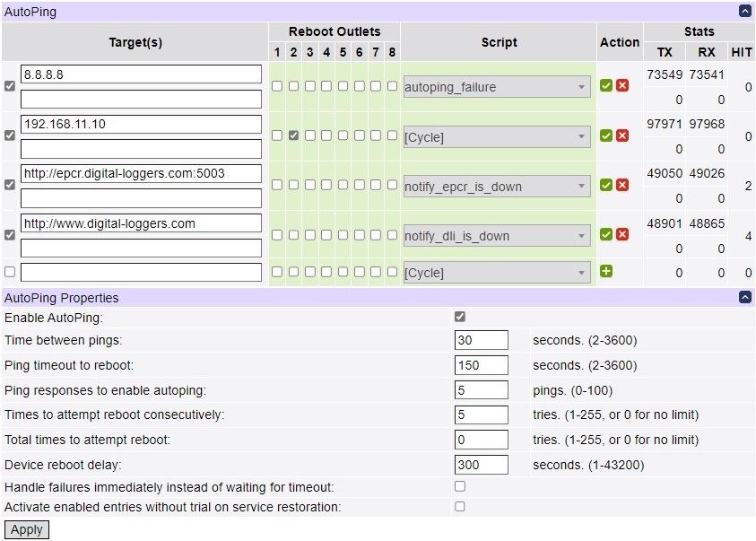The height and width of the screenshot is (541, 756).
Task: Disable the 8.8.8.8 target row checkbox
Action: (10, 86)
